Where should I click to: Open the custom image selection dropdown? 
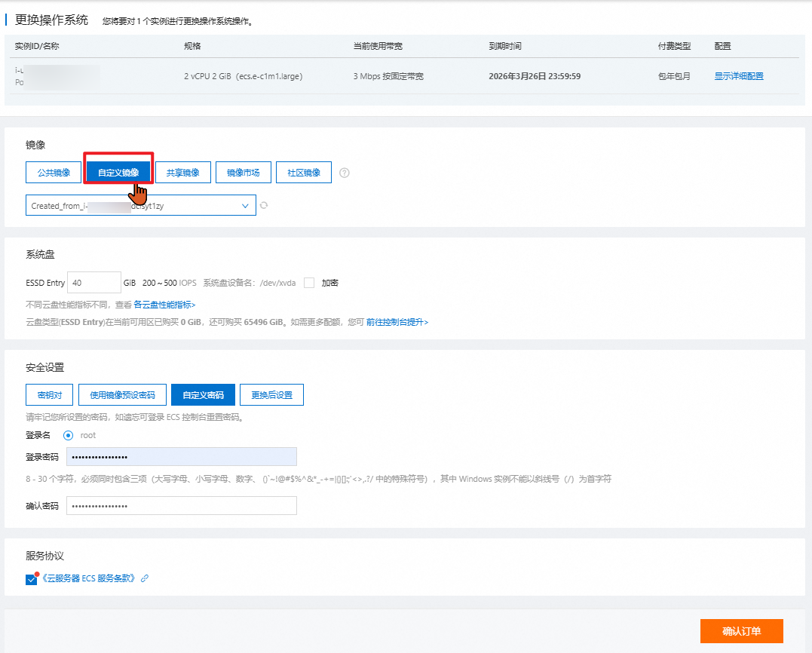coord(140,205)
